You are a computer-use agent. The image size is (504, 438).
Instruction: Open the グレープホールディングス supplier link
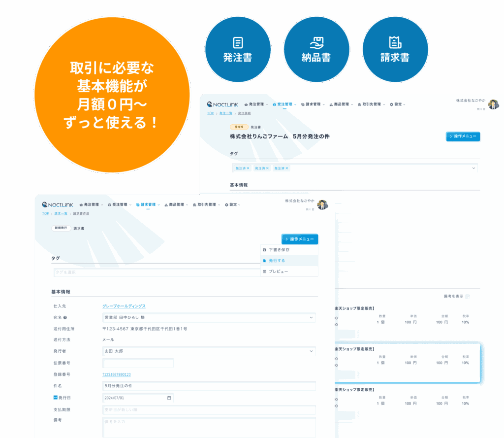tap(124, 306)
